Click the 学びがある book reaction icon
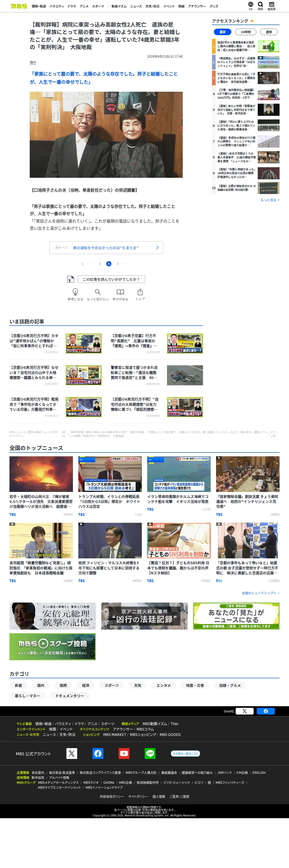This screenshot has width=289, height=868. [x=120, y=292]
